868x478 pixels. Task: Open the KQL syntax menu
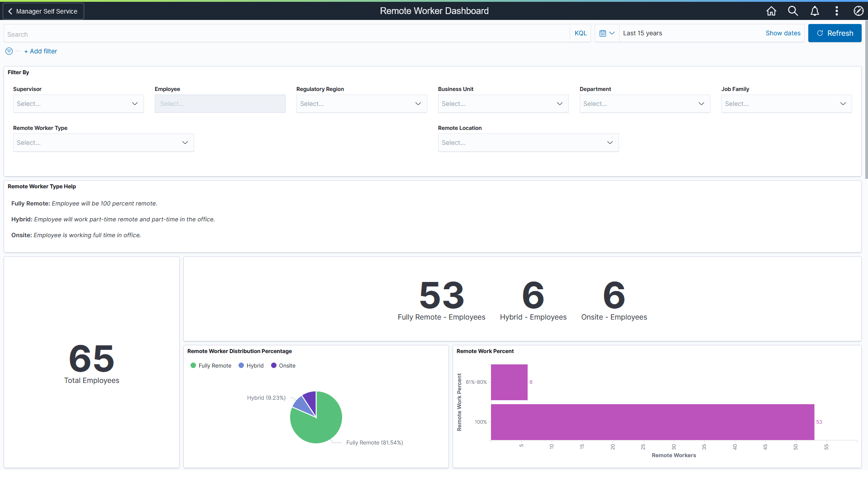(580, 33)
